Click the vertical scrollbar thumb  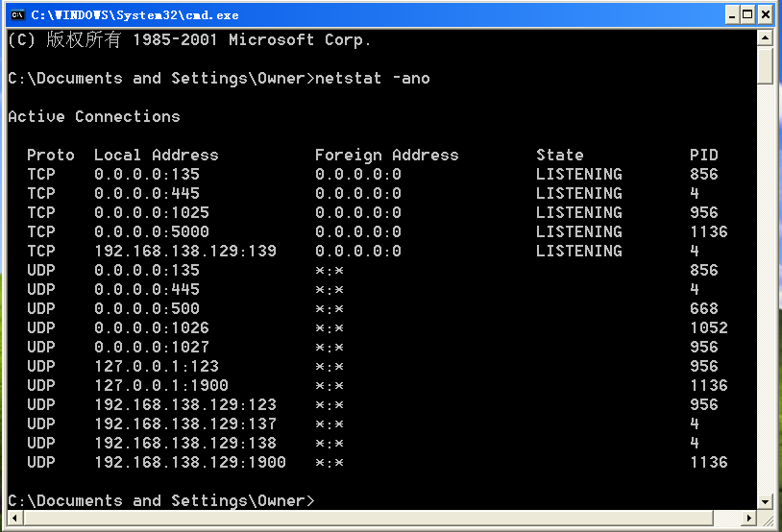click(x=765, y=65)
